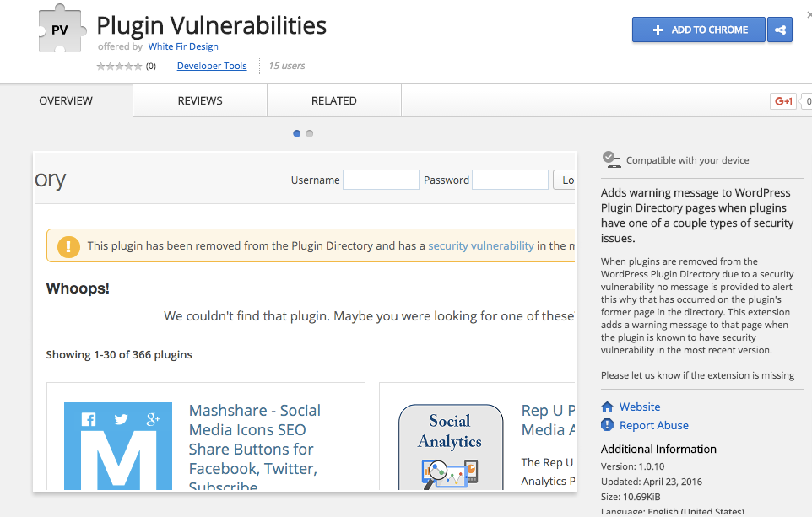Click the compatible device checkmark icon

pos(612,159)
